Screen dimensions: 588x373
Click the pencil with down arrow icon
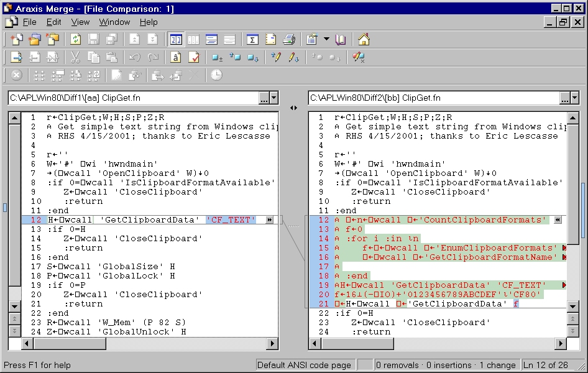pyautogui.click(x=293, y=57)
